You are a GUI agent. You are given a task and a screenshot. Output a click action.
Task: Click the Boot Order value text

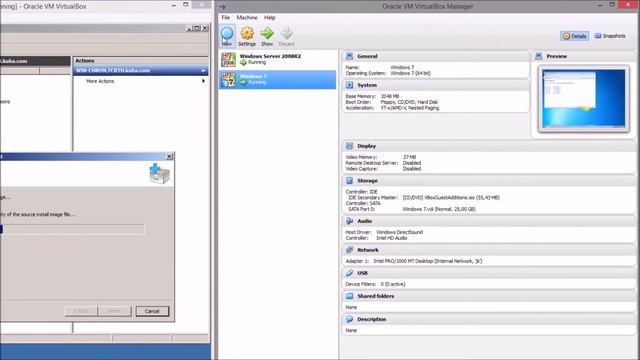409,102
